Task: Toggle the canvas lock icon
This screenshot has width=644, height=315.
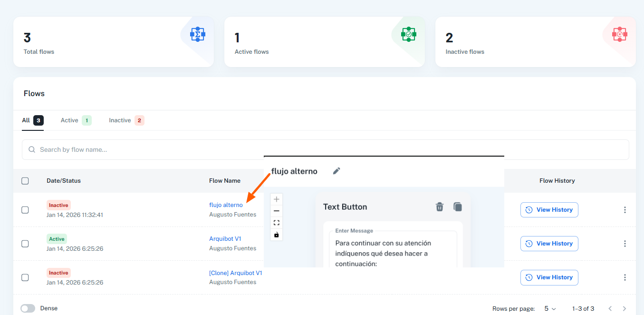Action: point(277,235)
